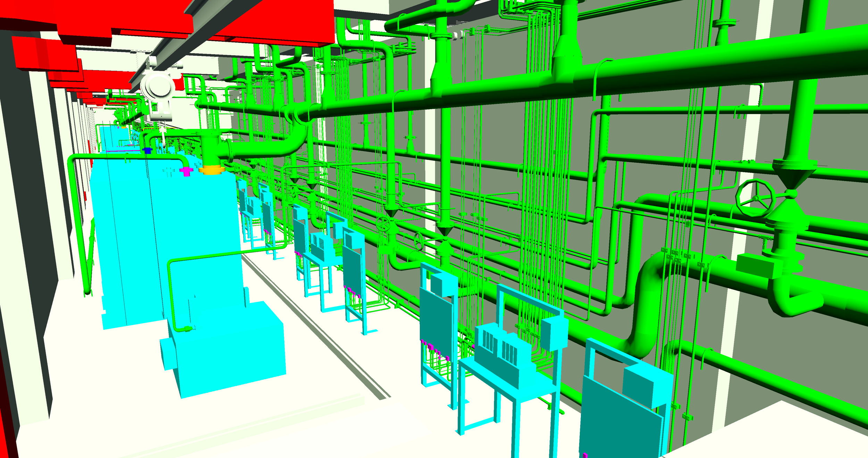The image size is (868, 458).
Task: Click the orange flange atop the cyan tank
Action: [211, 170]
